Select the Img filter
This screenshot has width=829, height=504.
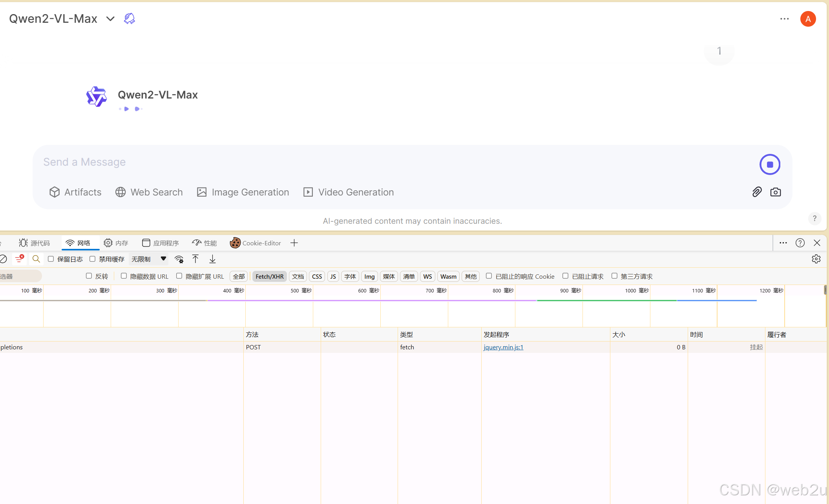[369, 276]
